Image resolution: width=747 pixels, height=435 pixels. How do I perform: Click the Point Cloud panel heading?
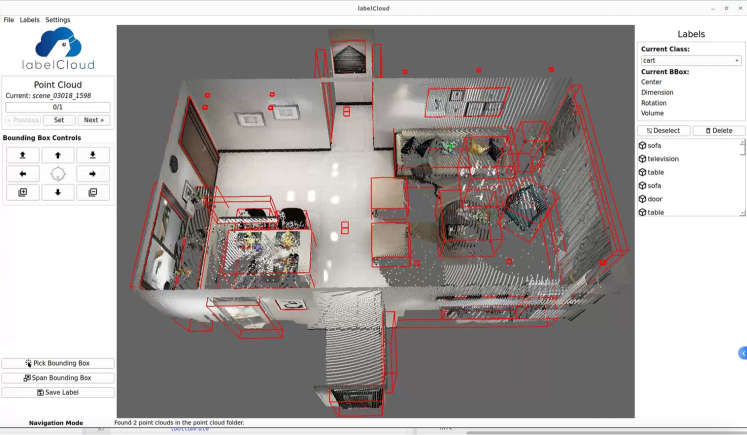tap(58, 84)
